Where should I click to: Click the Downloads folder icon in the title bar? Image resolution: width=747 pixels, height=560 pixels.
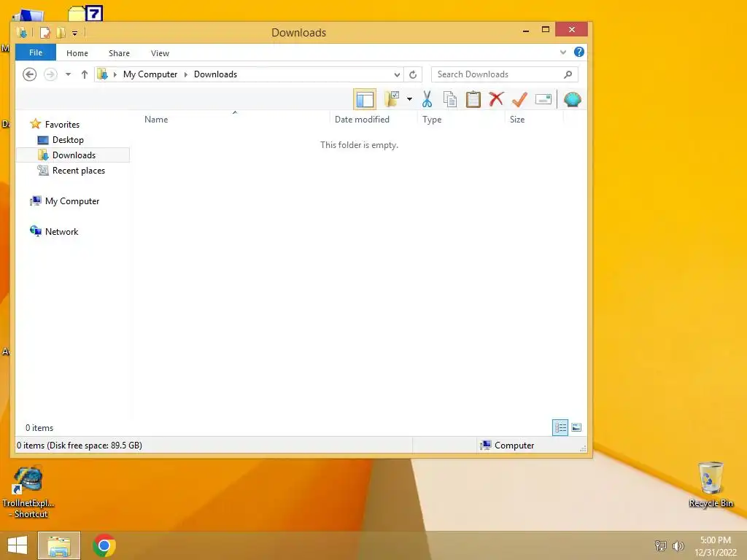pyautogui.click(x=22, y=32)
